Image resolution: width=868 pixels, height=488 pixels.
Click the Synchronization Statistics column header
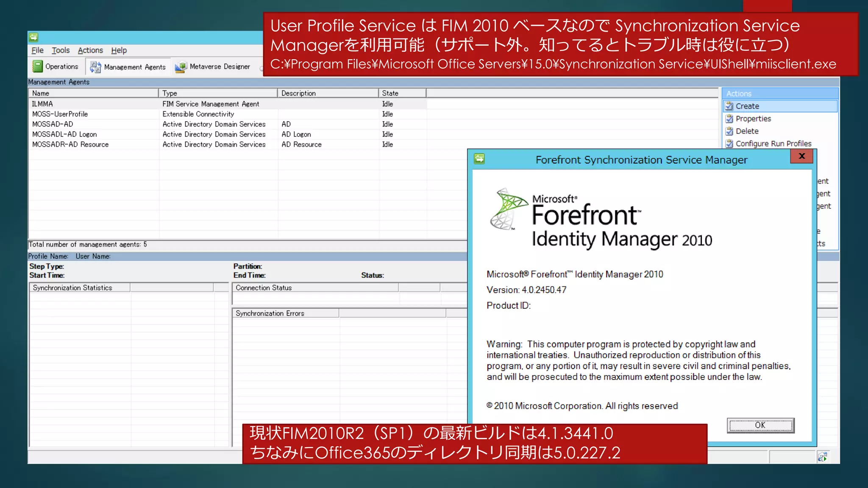point(79,288)
